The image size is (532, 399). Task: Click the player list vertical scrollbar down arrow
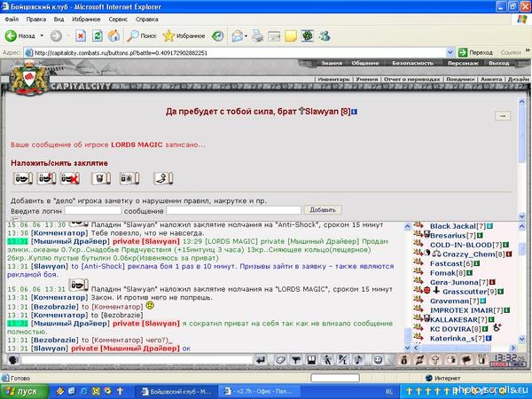[522, 339]
